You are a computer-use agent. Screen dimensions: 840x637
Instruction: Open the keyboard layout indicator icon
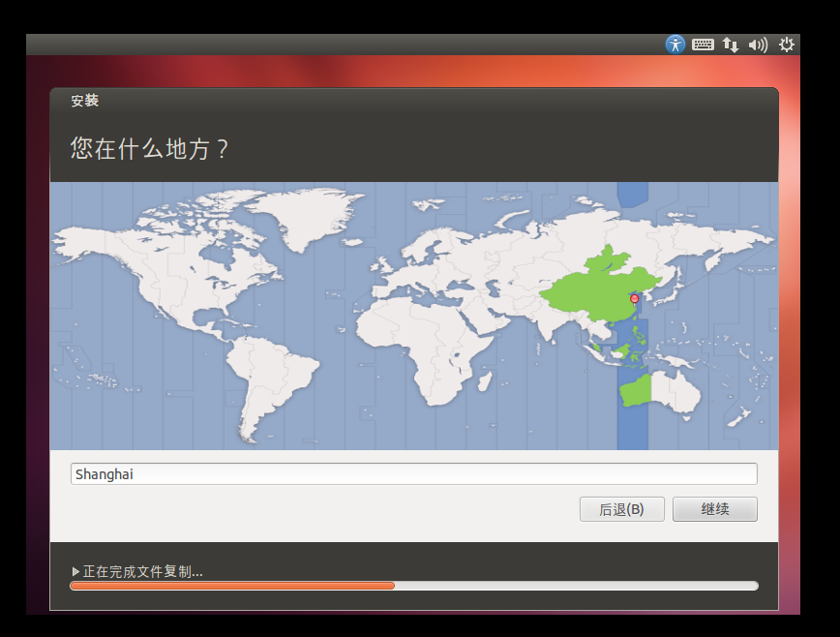tap(703, 44)
